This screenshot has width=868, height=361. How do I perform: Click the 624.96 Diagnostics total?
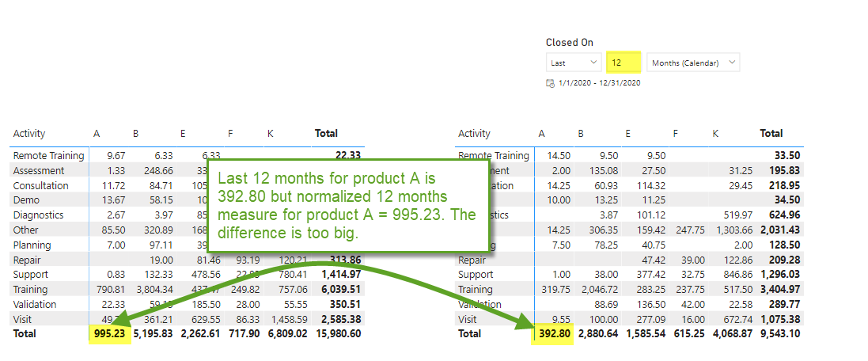pos(785,215)
